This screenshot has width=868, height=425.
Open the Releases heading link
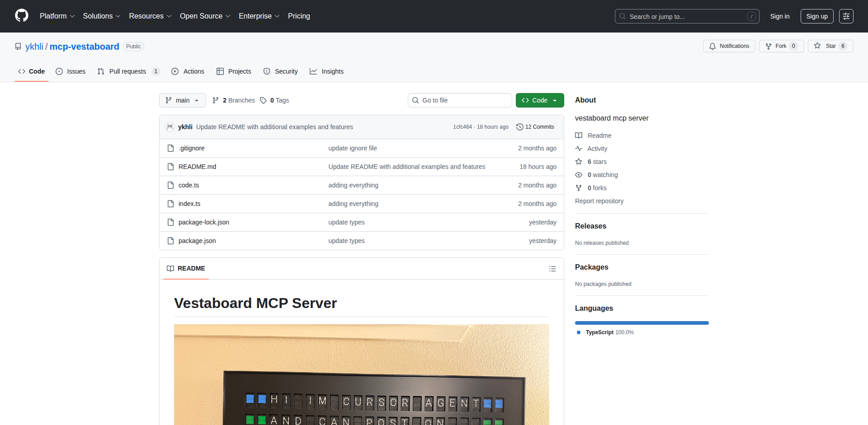[590, 226]
